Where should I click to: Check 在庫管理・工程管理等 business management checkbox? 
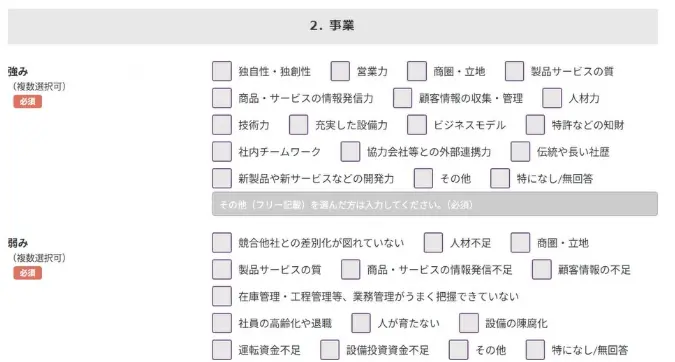click(x=222, y=296)
